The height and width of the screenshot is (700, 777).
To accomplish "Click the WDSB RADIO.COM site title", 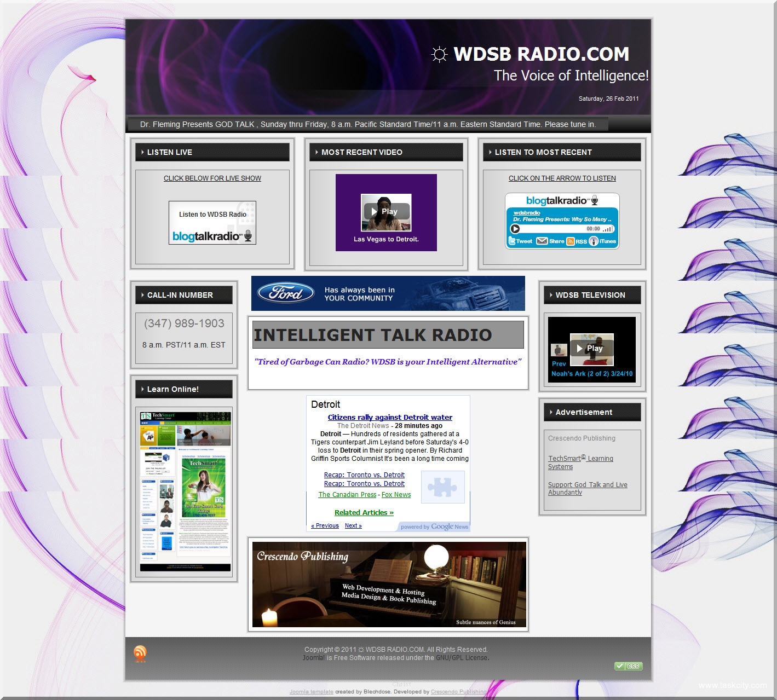I will 542,54.
